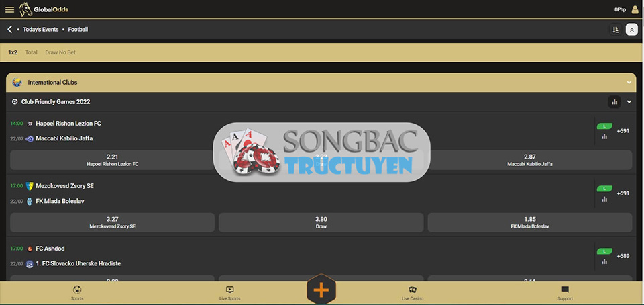Bet on Hapoel Rishon Lezion FC at 2.21

point(112,160)
